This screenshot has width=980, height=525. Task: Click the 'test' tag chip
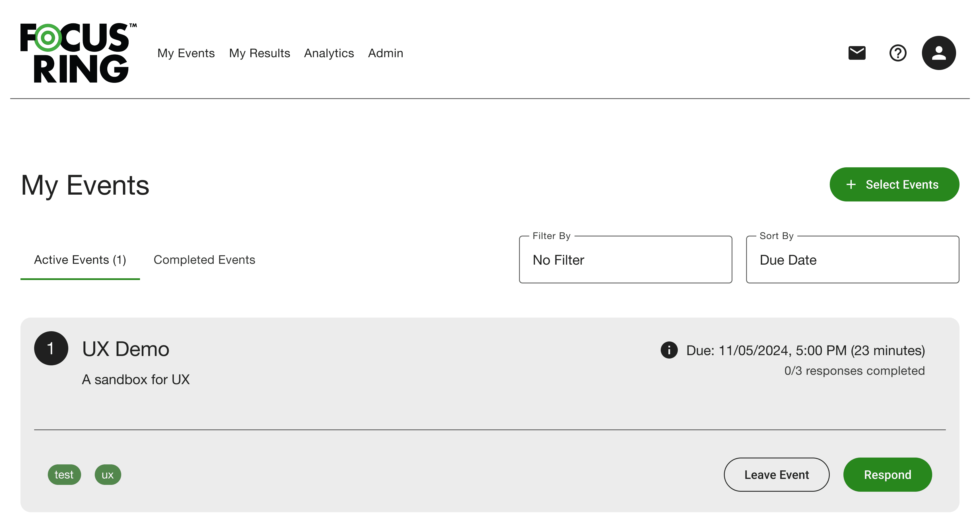pyautogui.click(x=64, y=474)
